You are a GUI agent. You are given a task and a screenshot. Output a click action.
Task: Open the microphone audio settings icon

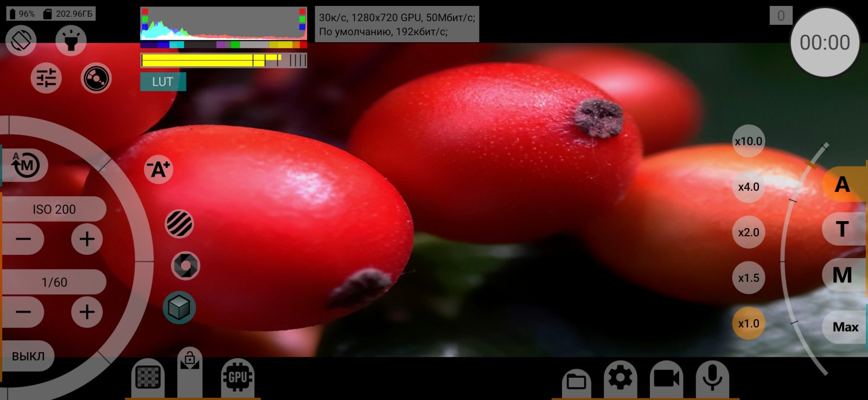point(712,379)
